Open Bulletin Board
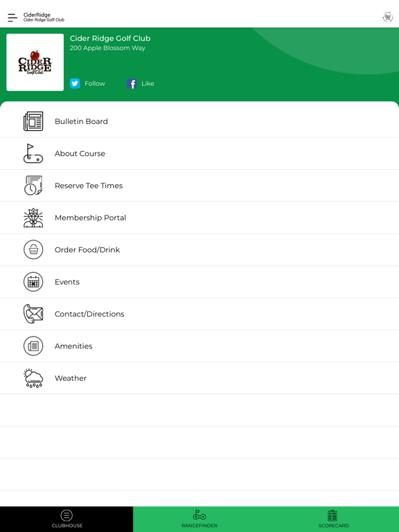Viewport: 399px width, 532px height. pyautogui.click(x=199, y=121)
